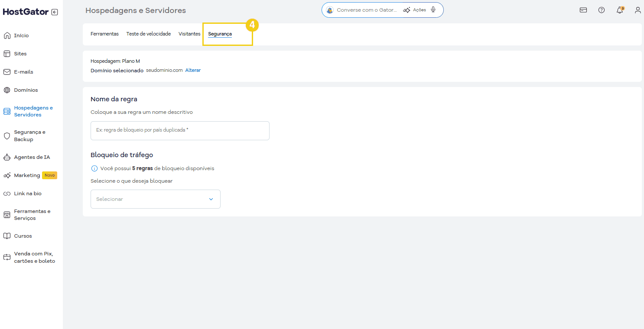Open the billing card icon in header
The height and width of the screenshot is (329, 644).
click(583, 10)
